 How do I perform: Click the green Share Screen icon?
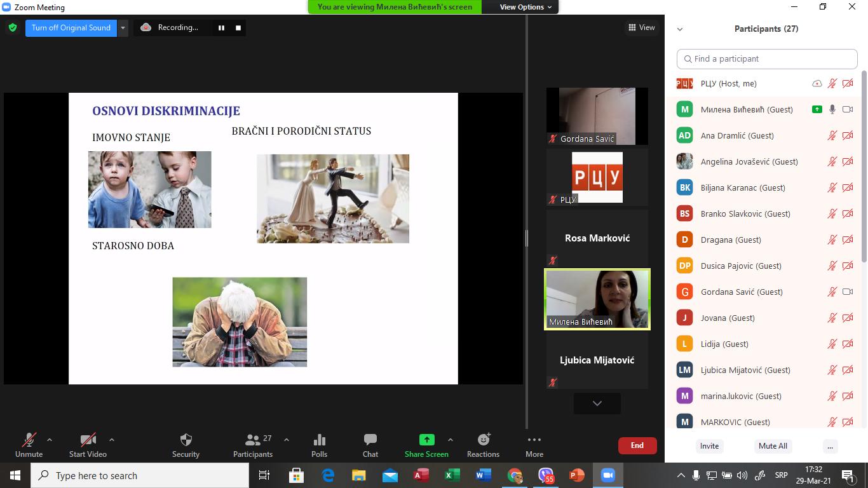click(x=426, y=440)
